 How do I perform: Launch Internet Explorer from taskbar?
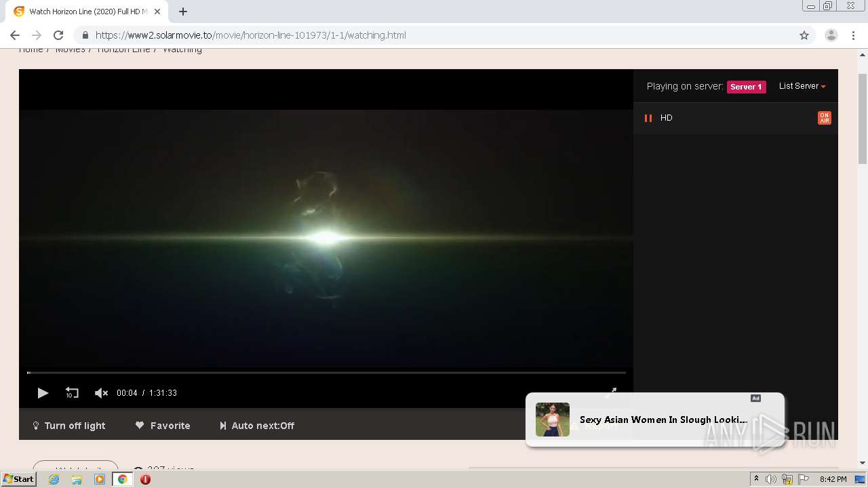pos(54,479)
